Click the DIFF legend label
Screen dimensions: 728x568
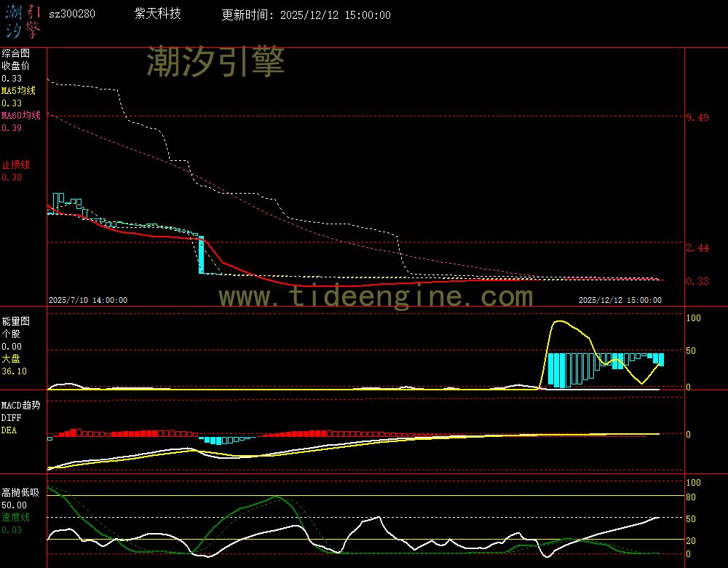point(11,417)
